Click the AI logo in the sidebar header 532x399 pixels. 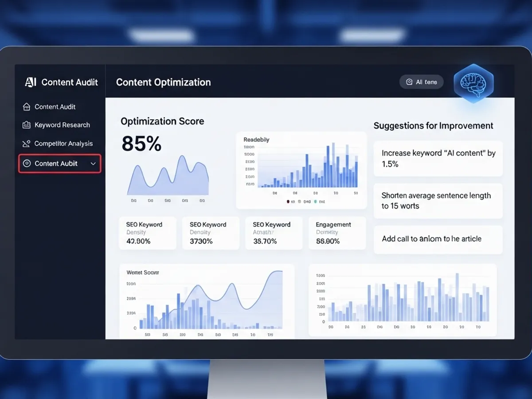(x=31, y=82)
